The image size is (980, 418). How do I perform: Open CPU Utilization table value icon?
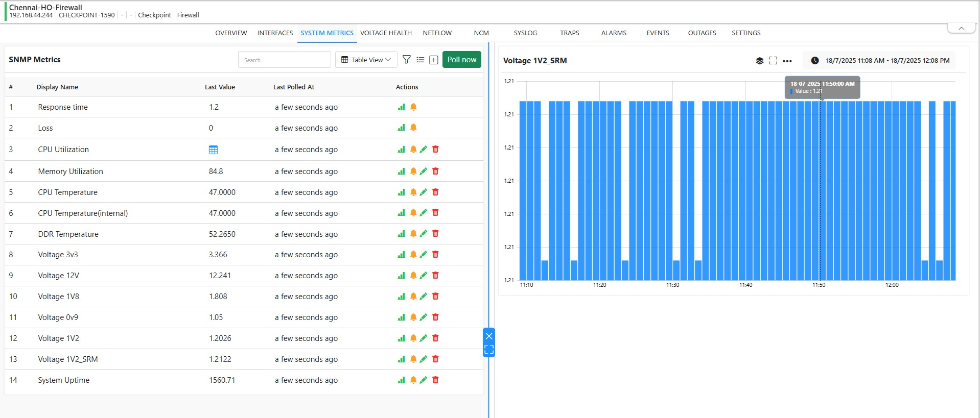coord(213,150)
